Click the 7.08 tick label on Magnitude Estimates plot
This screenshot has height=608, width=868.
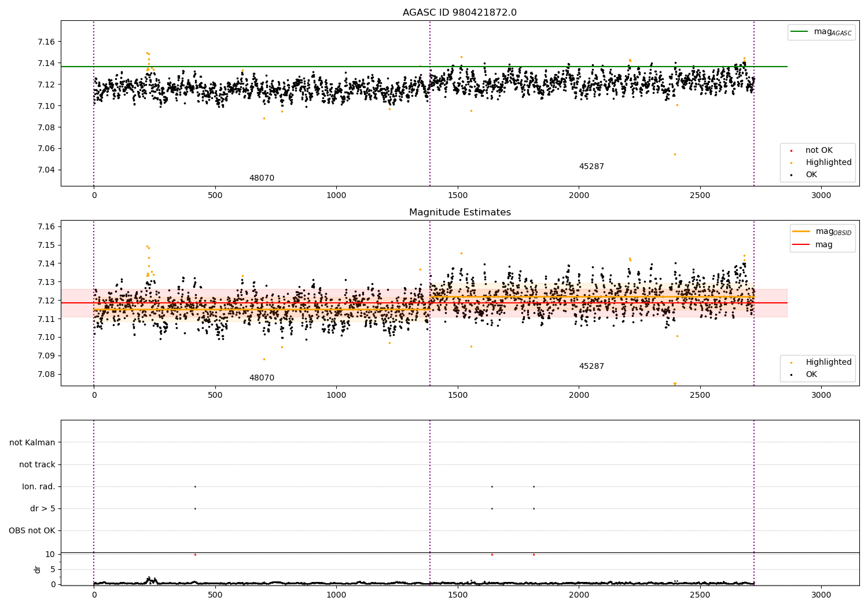pos(47,375)
